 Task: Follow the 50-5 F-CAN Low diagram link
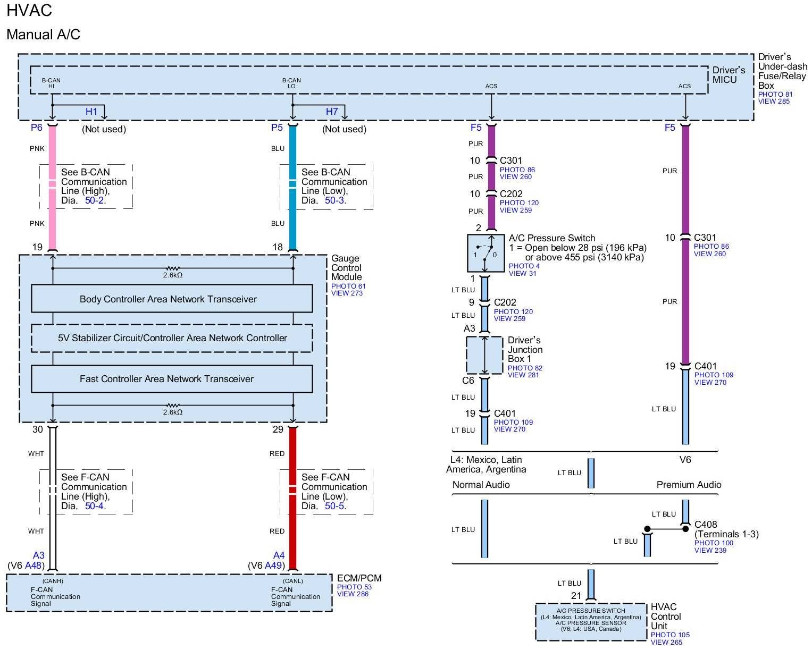tap(335, 505)
